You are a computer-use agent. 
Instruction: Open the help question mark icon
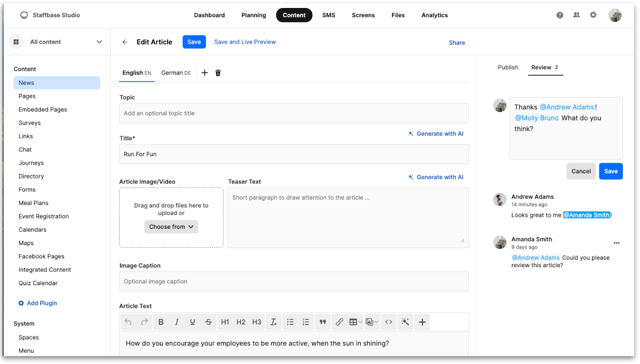click(559, 15)
